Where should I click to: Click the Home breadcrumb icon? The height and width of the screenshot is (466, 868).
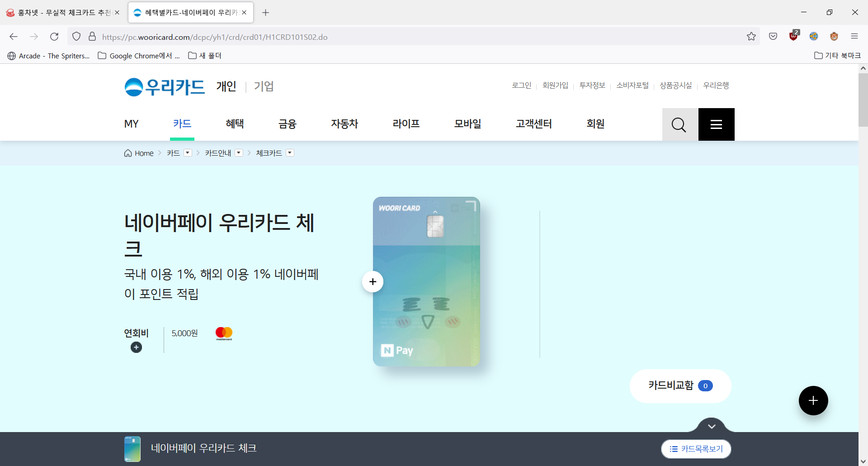(128, 153)
